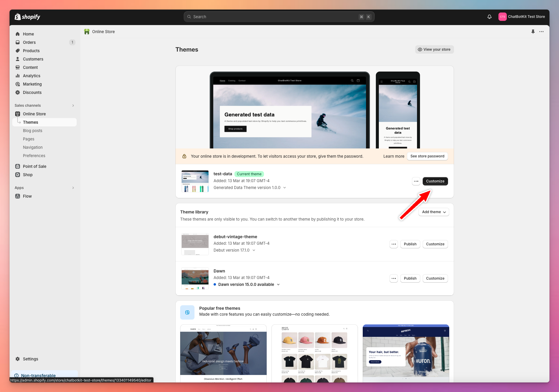Click See store password button
This screenshot has height=392, width=559.
(x=427, y=156)
